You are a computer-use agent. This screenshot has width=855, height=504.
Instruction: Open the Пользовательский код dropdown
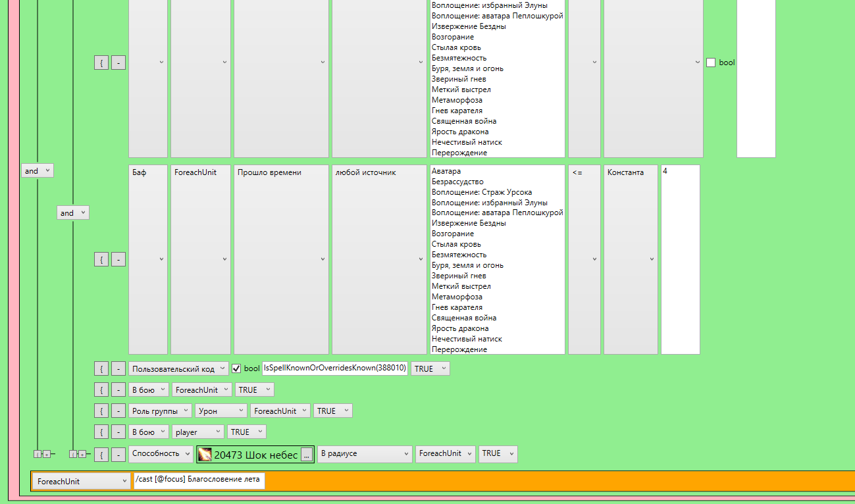(x=178, y=368)
